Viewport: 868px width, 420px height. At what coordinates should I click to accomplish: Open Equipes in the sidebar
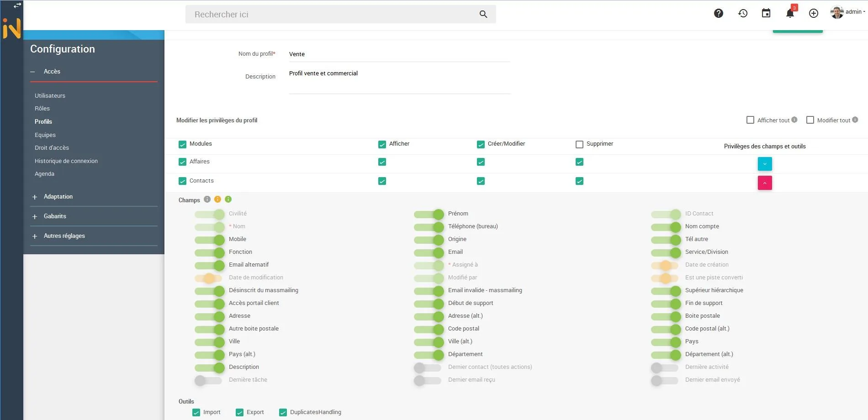pyautogui.click(x=45, y=135)
